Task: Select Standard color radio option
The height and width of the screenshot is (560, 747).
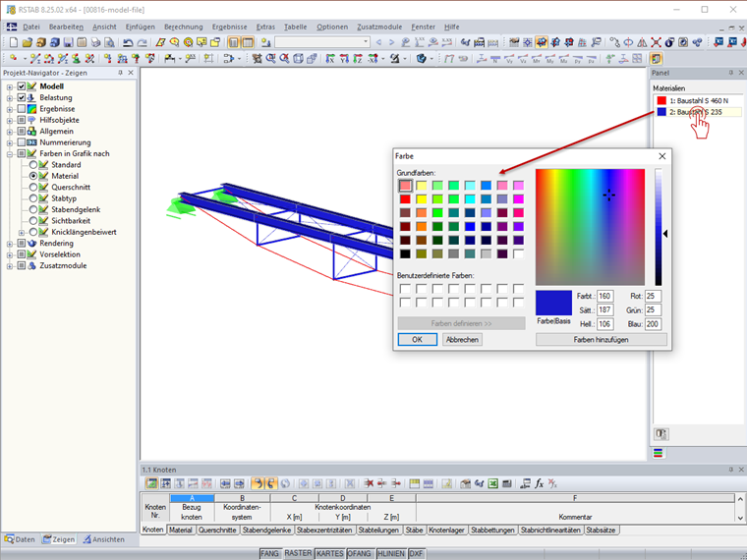Action: (32, 165)
